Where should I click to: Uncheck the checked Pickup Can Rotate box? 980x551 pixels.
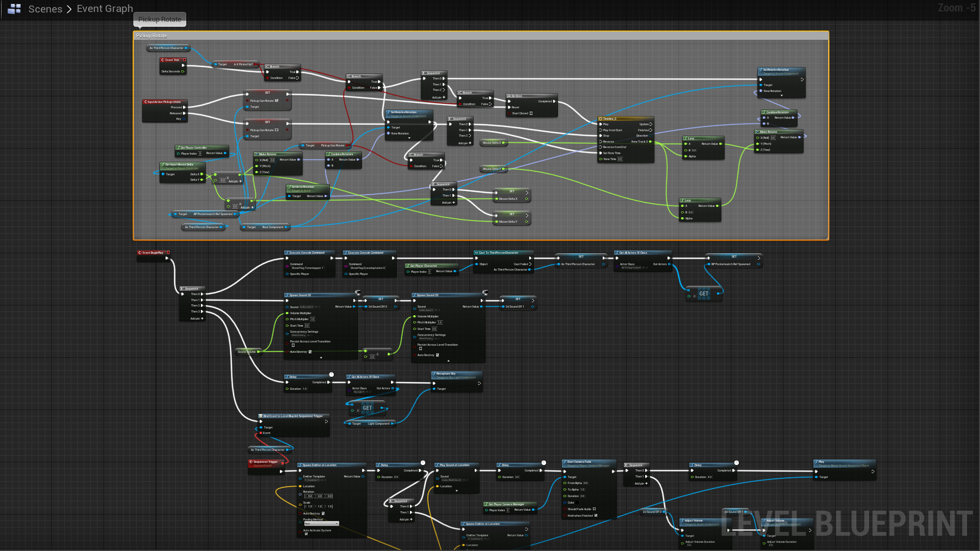pos(277,101)
